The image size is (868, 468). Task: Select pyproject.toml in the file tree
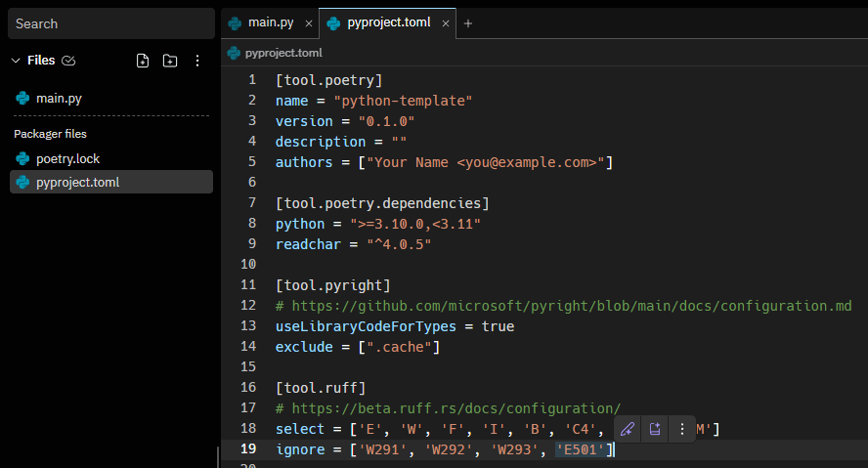point(111,182)
